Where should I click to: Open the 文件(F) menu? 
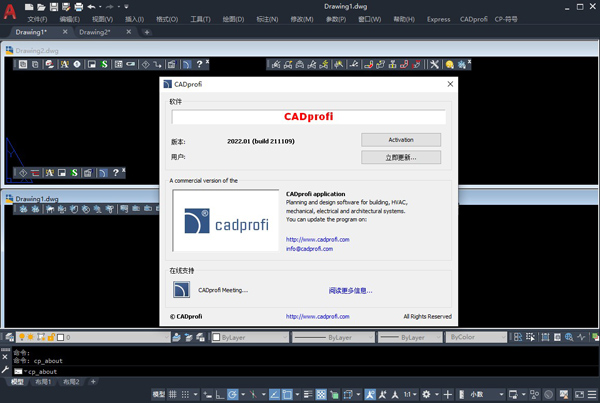37,19
